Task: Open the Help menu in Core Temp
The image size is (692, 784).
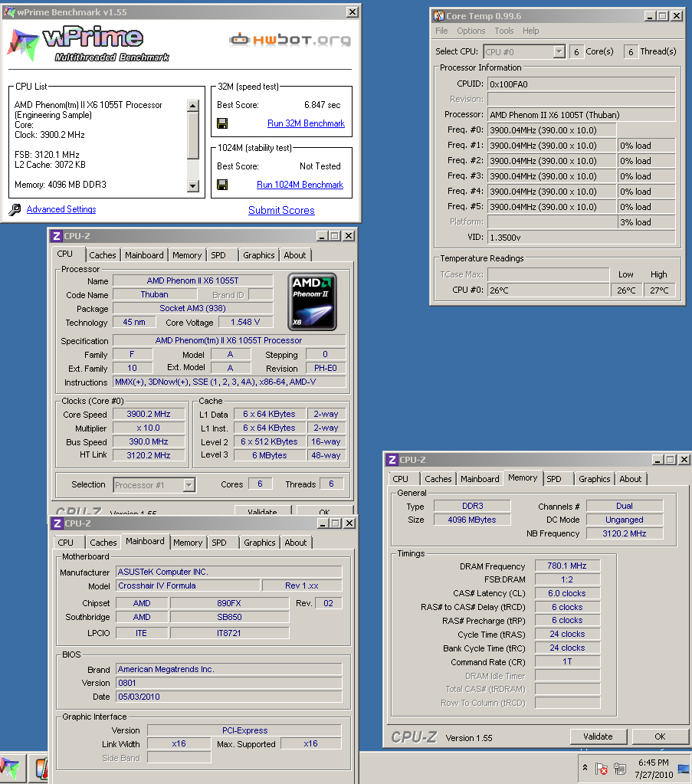Action: [531, 31]
